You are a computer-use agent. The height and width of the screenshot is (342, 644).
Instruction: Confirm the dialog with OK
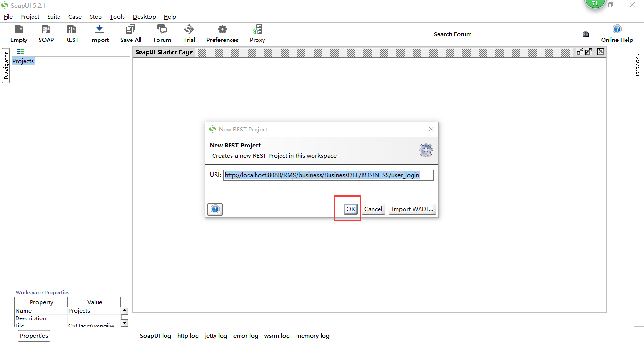coord(351,209)
